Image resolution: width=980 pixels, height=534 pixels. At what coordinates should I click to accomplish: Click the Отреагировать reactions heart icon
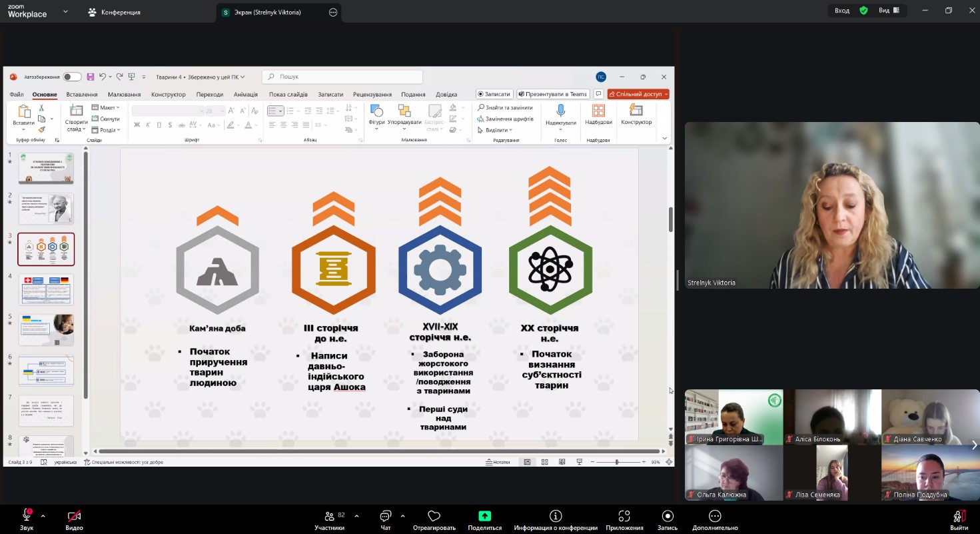point(434,516)
